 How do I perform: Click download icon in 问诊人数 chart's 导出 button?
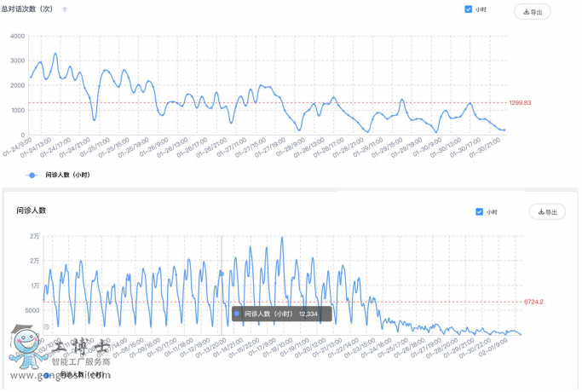[x=540, y=212]
